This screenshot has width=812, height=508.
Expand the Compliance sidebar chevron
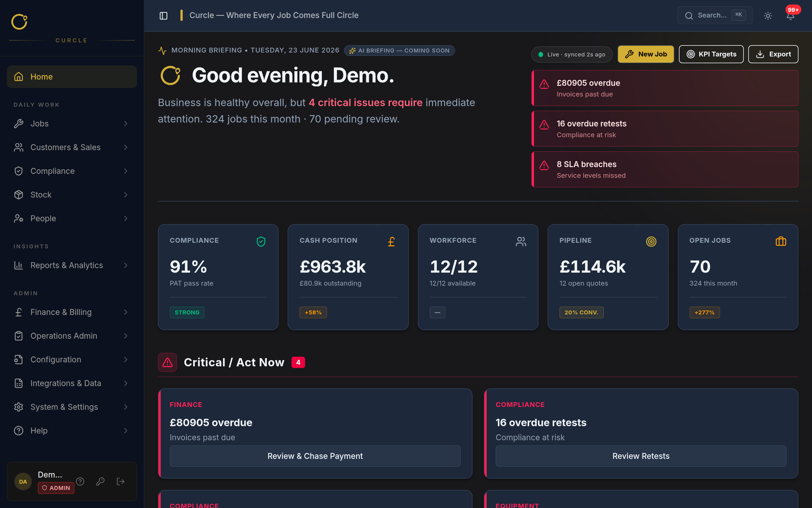(x=125, y=171)
